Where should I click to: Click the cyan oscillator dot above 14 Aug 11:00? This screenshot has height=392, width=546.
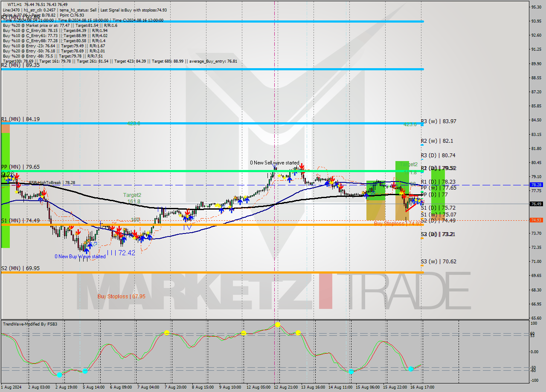pos(351,372)
